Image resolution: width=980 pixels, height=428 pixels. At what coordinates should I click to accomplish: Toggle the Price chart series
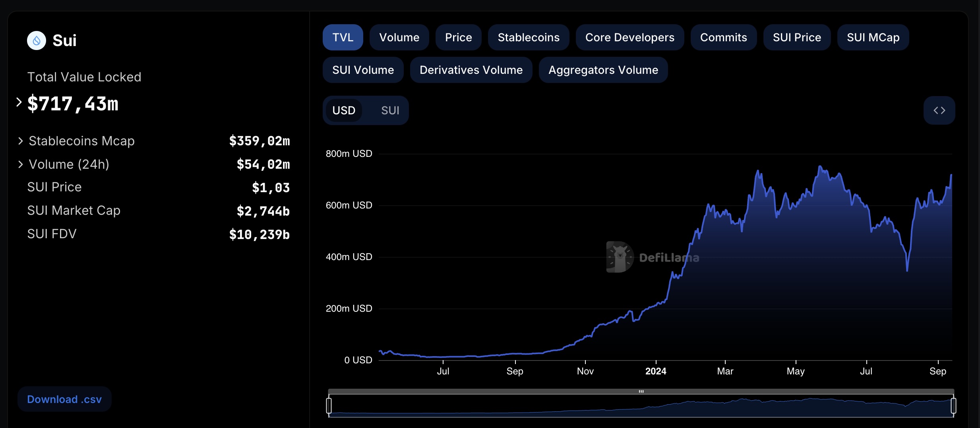[458, 37]
